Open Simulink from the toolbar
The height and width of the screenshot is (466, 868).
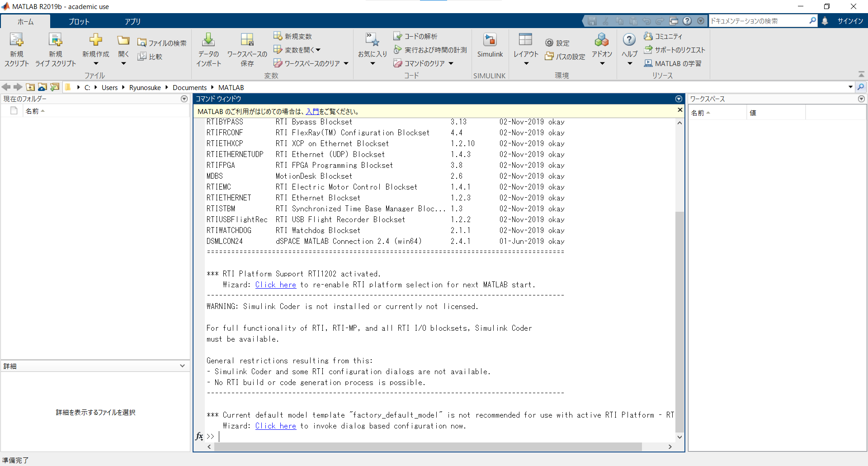tap(490, 47)
